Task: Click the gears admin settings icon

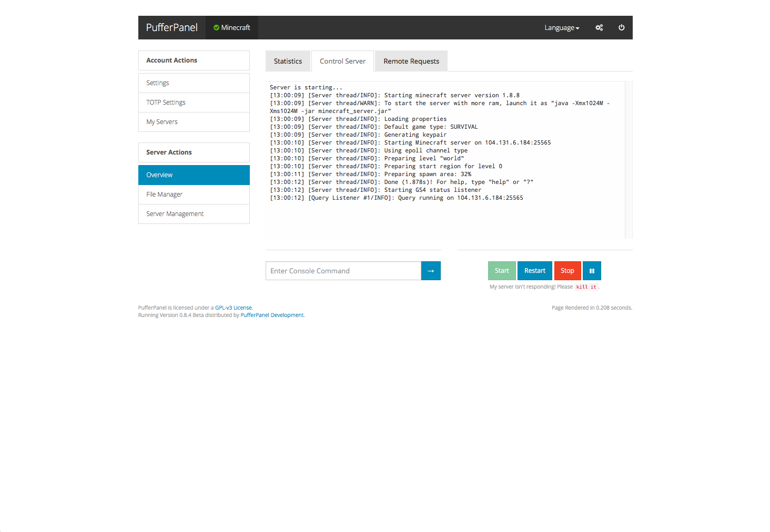Action: [599, 28]
